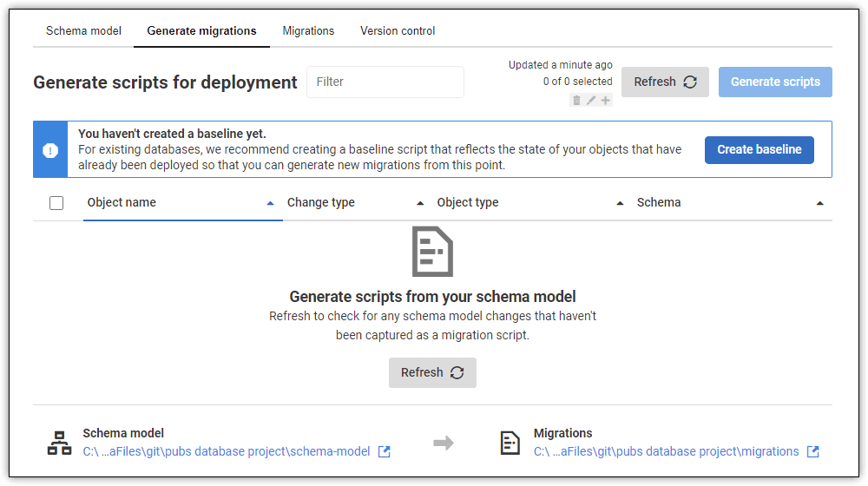Sort by Object name arrow
The width and height of the screenshot is (868, 486).
(x=270, y=203)
